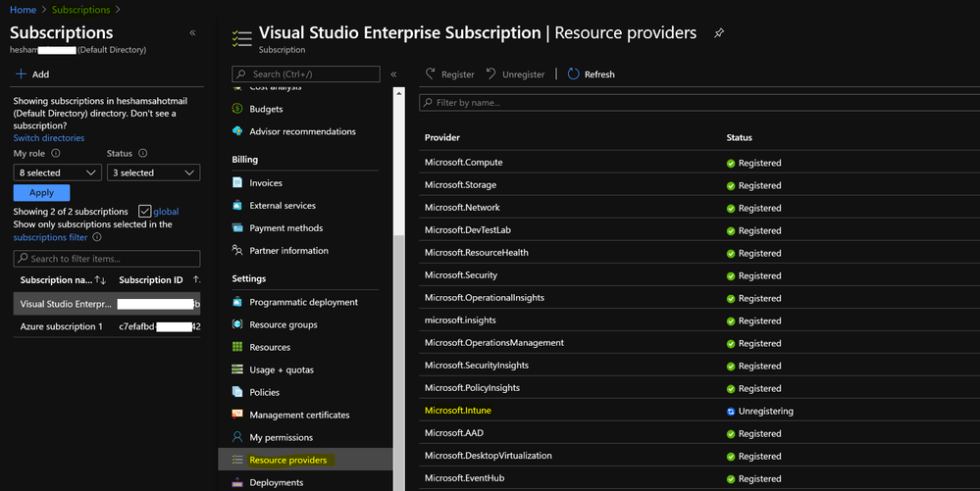Select Resource providers menu item

306,460
